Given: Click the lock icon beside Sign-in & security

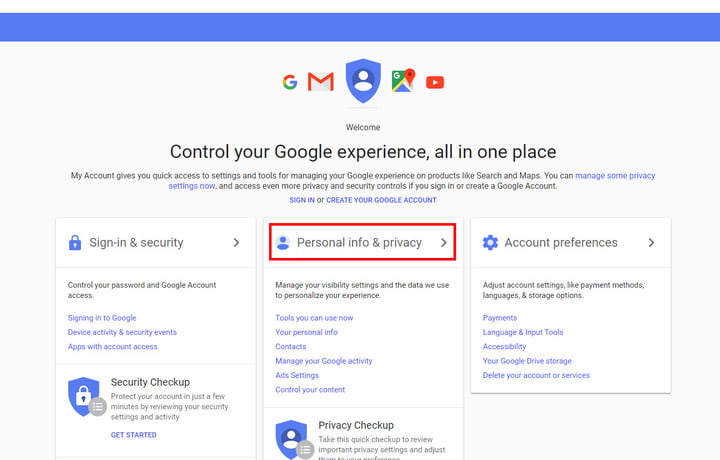Looking at the screenshot, I should pyautogui.click(x=75, y=242).
